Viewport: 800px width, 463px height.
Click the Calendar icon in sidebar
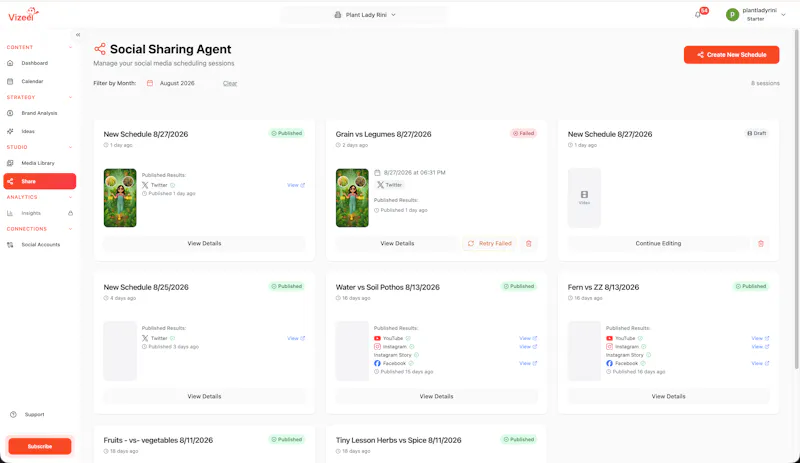[x=10, y=81]
